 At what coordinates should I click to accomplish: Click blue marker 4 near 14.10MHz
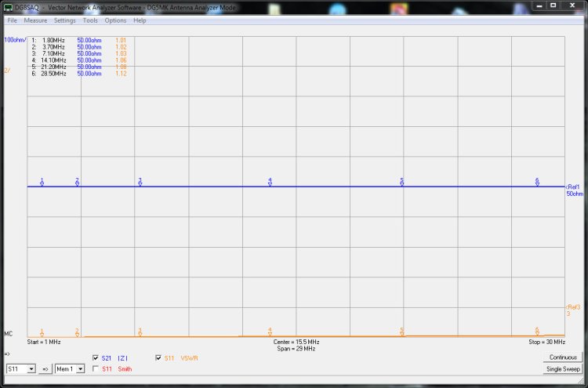click(x=270, y=182)
